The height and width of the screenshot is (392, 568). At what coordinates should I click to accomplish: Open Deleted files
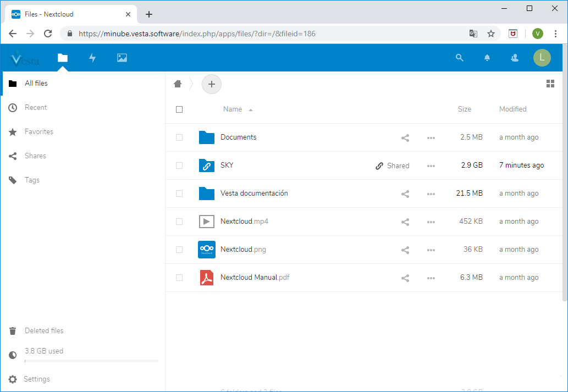click(x=44, y=331)
